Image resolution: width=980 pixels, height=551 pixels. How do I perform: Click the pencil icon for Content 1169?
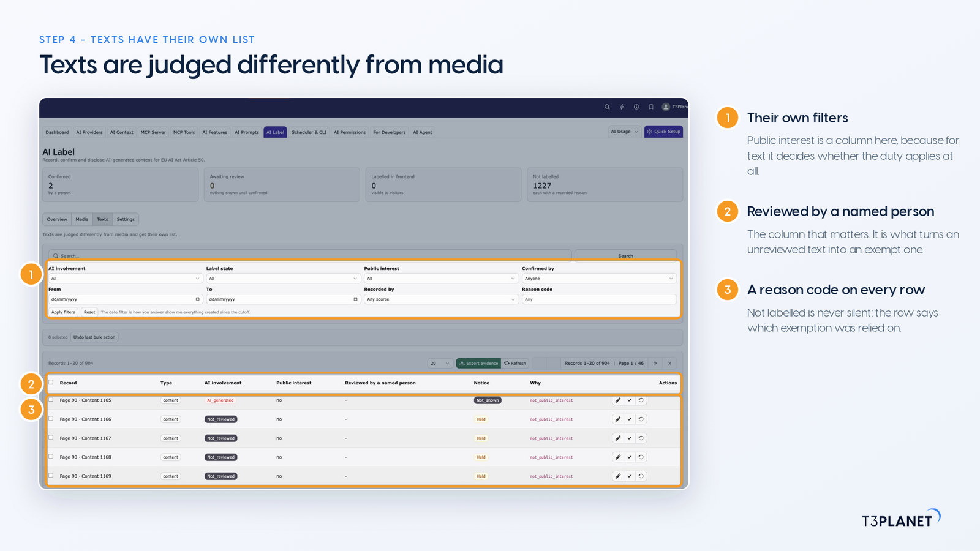click(618, 476)
